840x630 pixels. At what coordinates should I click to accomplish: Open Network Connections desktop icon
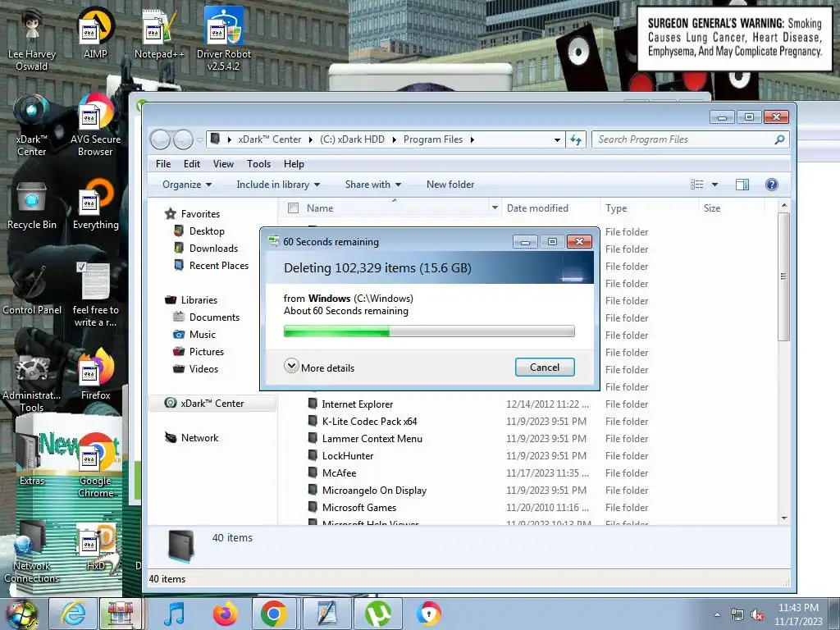[32, 552]
